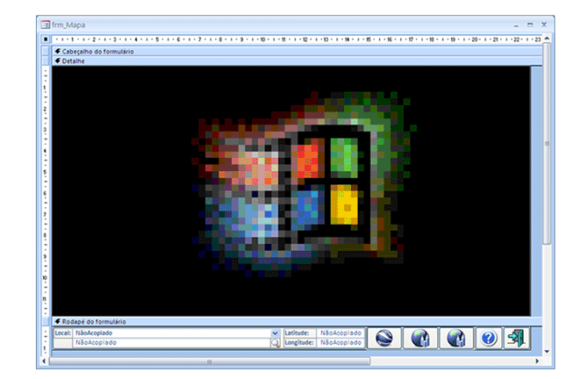Screen dimensions: 588x379
Task: Open the Local combo box dropdown arrow
Action: pos(275,333)
